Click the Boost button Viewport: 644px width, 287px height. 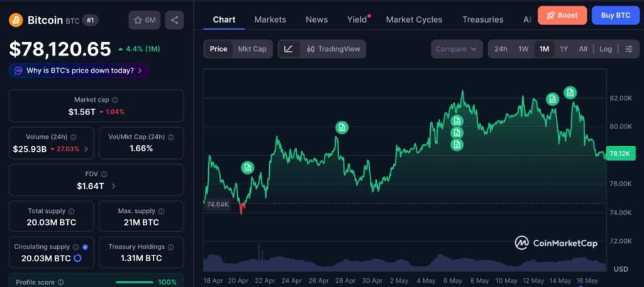coord(562,15)
